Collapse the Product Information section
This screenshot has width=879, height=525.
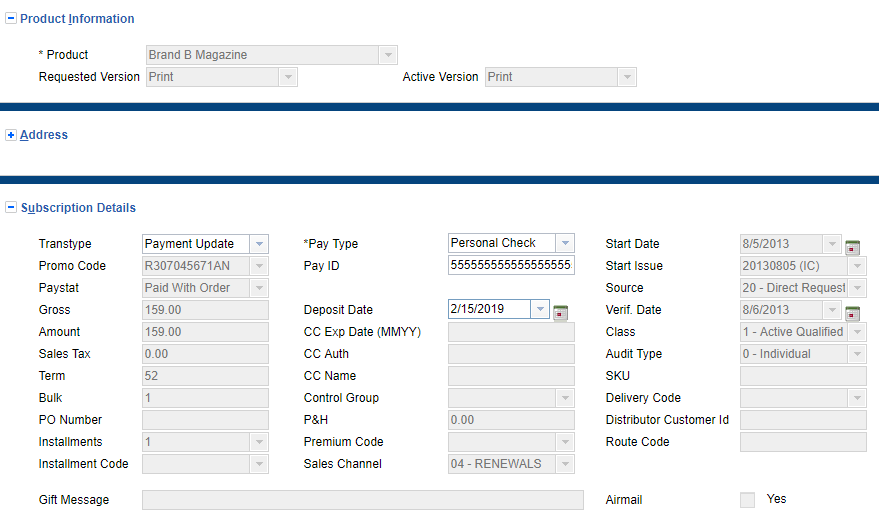11,19
